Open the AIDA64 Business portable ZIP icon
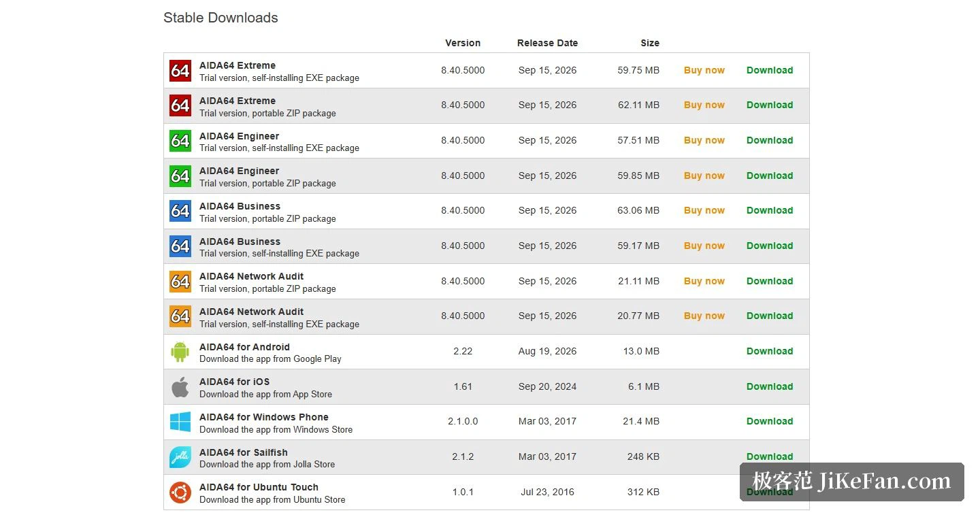The image size is (980, 517). (x=180, y=211)
